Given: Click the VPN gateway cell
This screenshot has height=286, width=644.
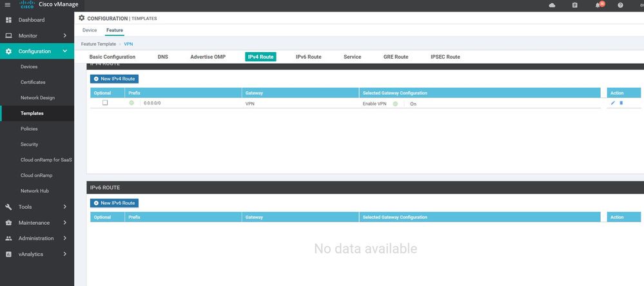Looking at the screenshot, I should coord(249,104).
